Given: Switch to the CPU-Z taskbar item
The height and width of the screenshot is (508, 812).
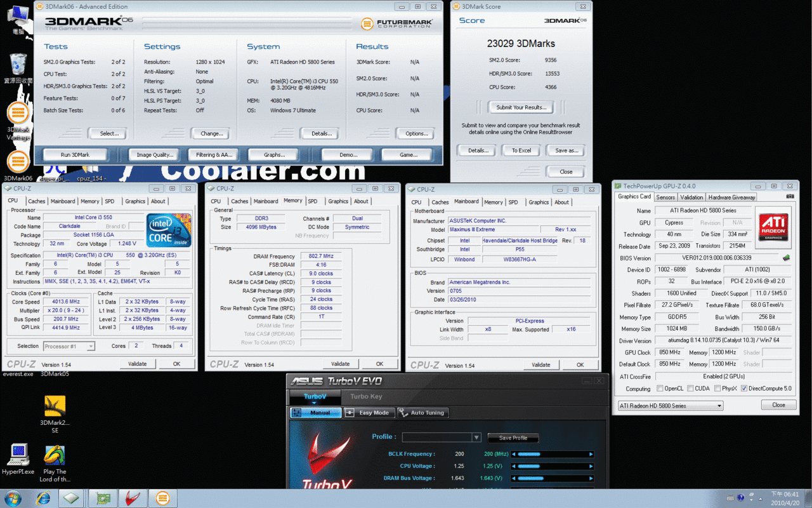Looking at the screenshot, I should pyautogui.click(x=72, y=498).
